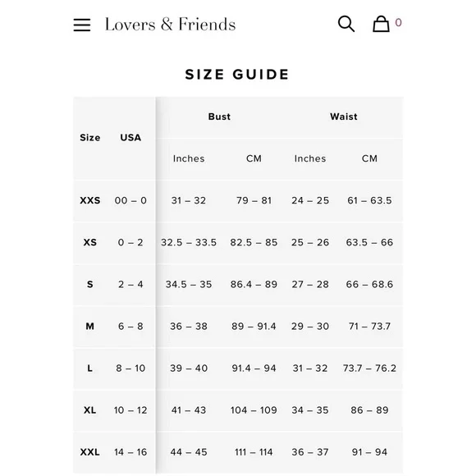The image size is (476, 476).
Task: Select the XXS size row label
Action: (x=89, y=200)
